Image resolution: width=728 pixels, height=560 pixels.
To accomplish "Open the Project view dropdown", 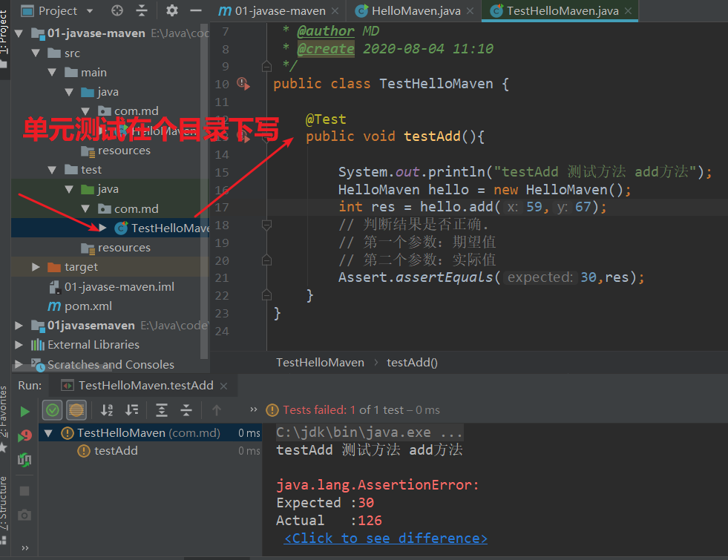I will [90, 11].
